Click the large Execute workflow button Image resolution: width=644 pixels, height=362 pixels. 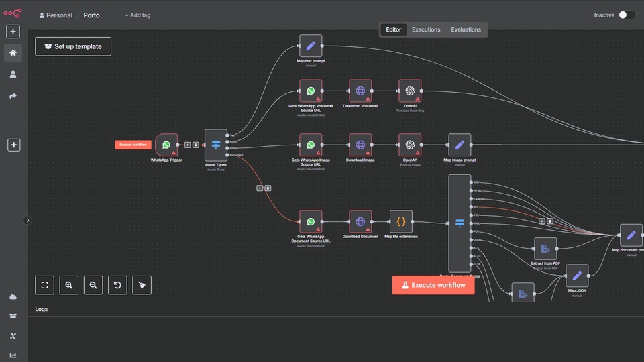pos(433,285)
